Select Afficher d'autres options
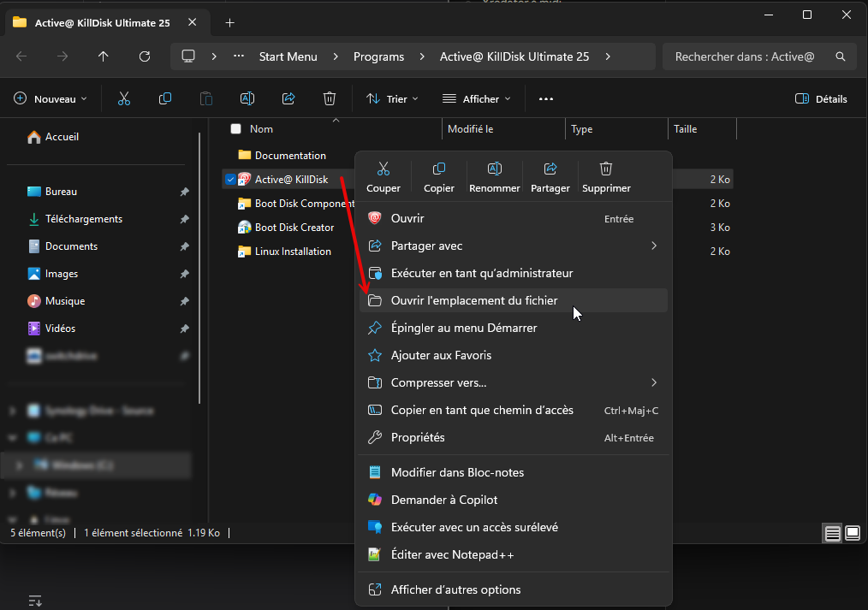868x610 pixels. [x=513, y=589]
